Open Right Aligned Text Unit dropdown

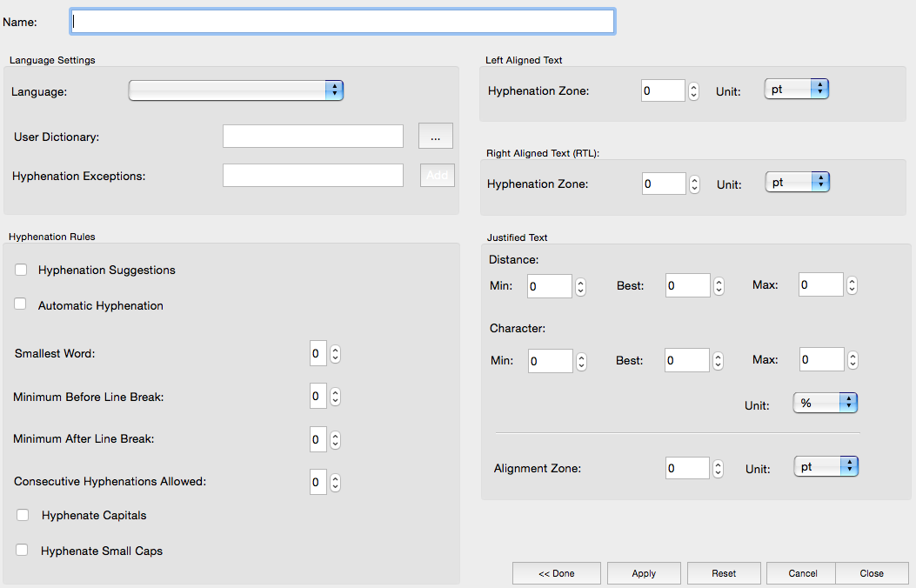(796, 183)
